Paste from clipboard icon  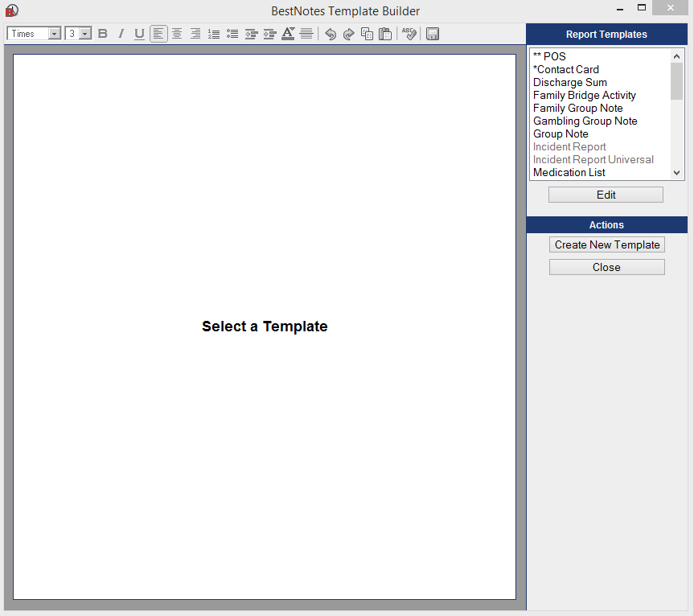385,34
